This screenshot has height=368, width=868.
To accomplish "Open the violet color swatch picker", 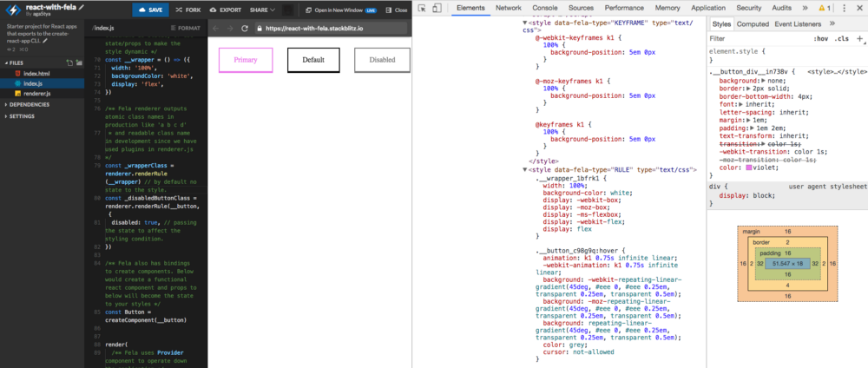I will pos(748,168).
